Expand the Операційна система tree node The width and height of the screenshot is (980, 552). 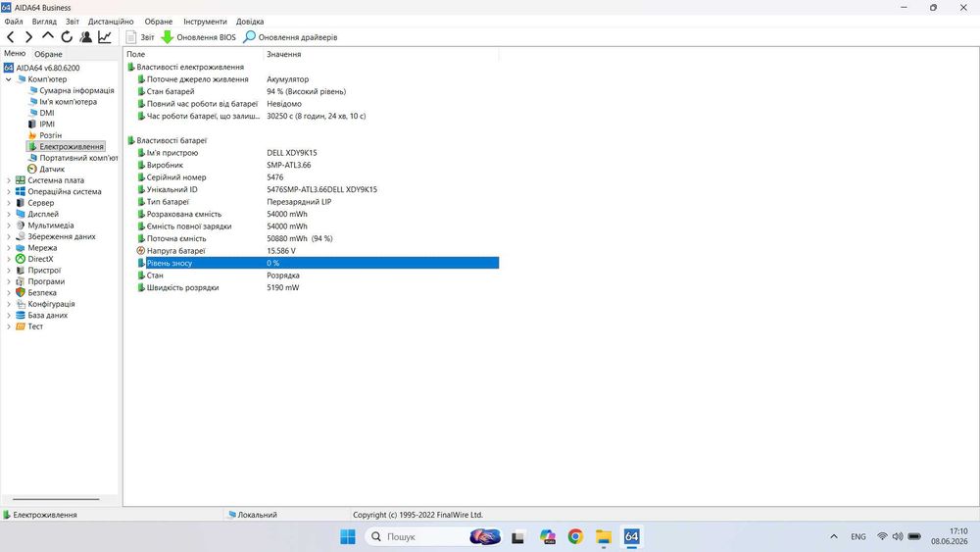9,192
